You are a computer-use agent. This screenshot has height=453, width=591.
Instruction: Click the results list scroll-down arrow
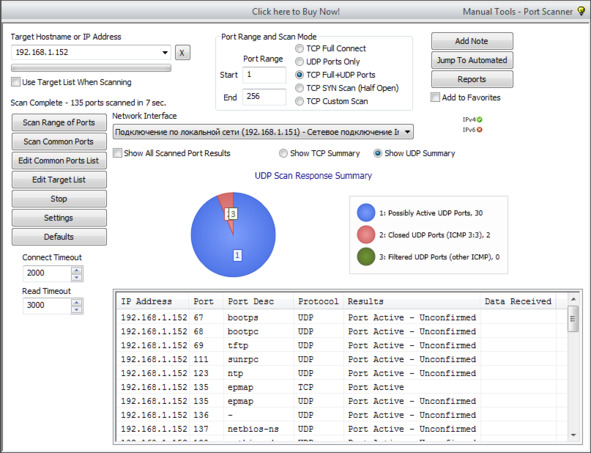pyautogui.click(x=573, y=435)
